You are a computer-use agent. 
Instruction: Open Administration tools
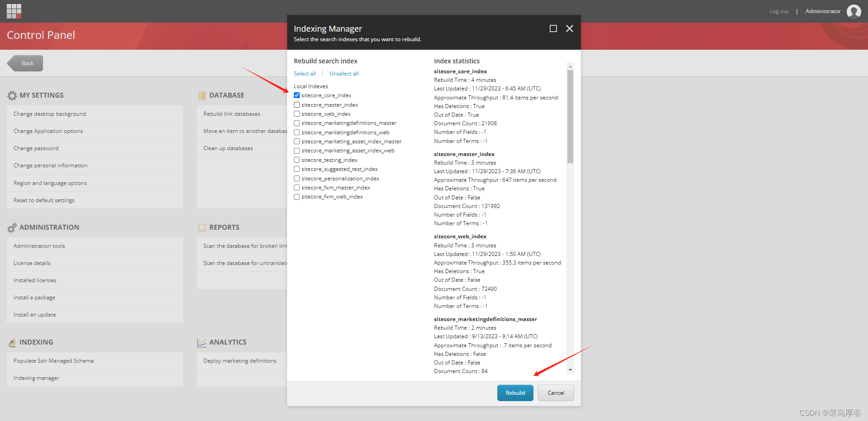tap(95, 246)
